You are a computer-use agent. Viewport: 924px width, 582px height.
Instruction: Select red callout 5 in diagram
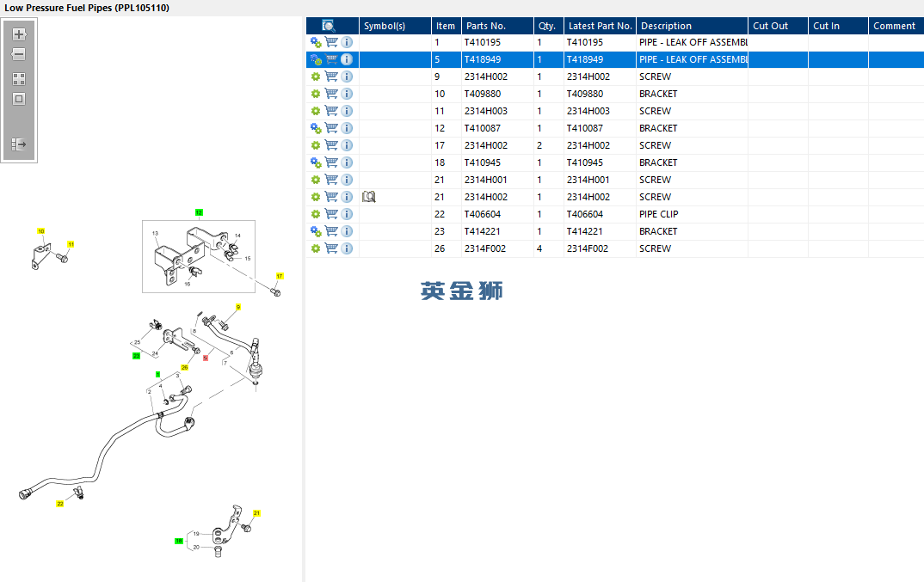tap(206, 358)
